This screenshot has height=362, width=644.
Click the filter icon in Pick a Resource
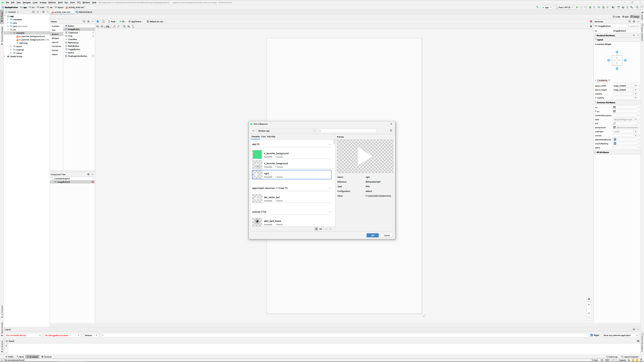click(391, 131)
